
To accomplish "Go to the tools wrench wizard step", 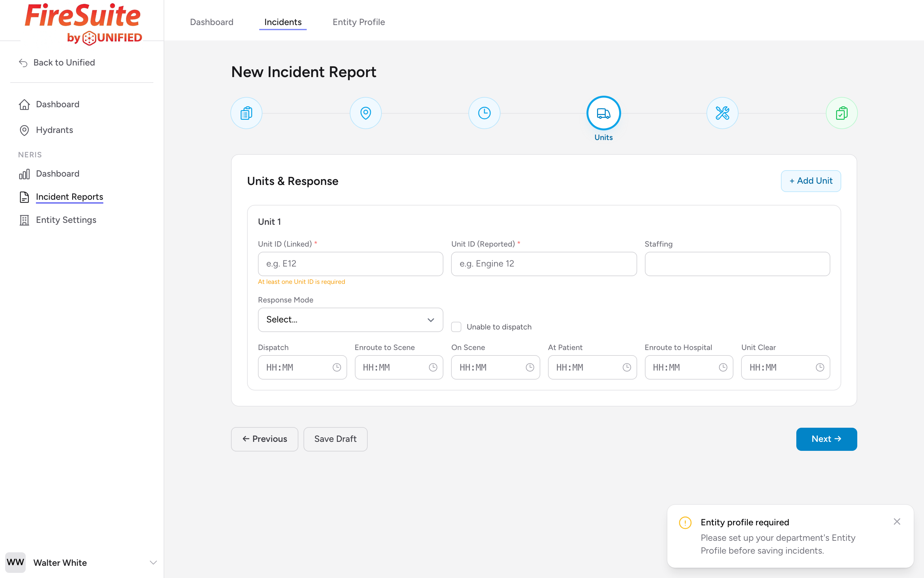I will click(722, 113).
